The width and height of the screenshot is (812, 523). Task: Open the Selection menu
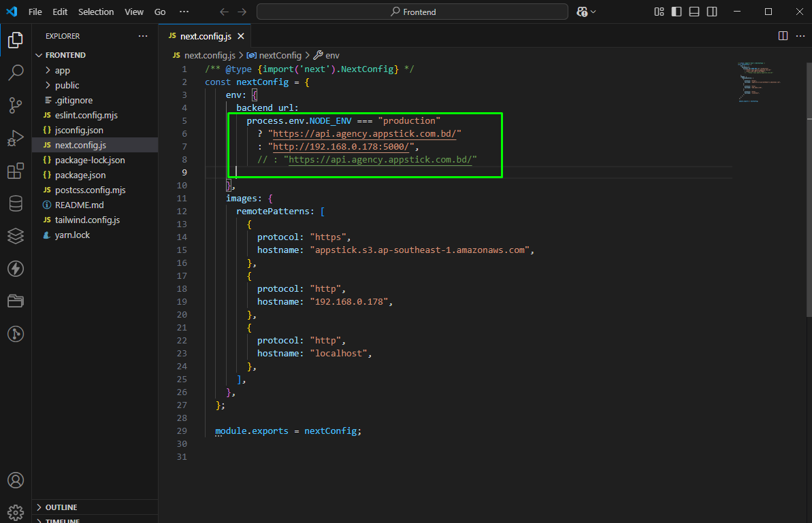[96, 12]
